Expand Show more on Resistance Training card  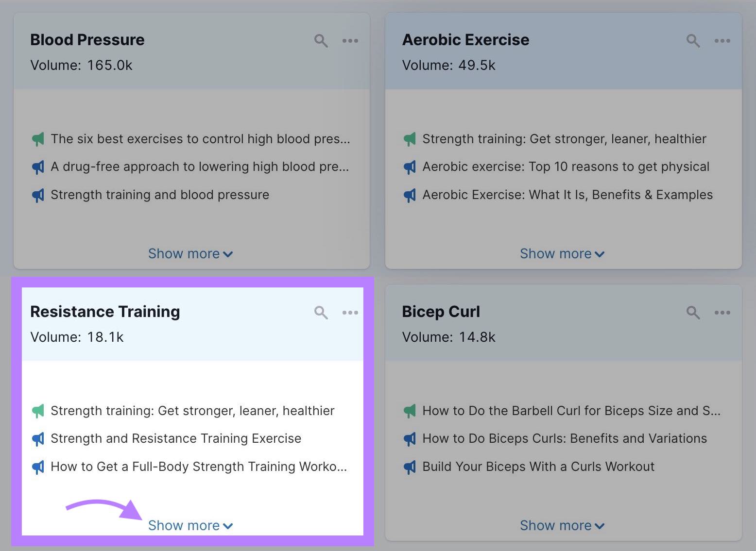click(190, 525)
